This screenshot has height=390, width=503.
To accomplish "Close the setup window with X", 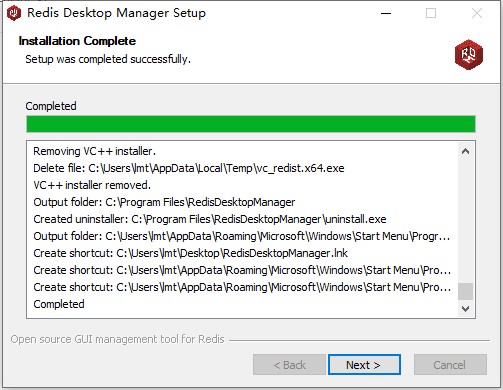I will point(477,13).
